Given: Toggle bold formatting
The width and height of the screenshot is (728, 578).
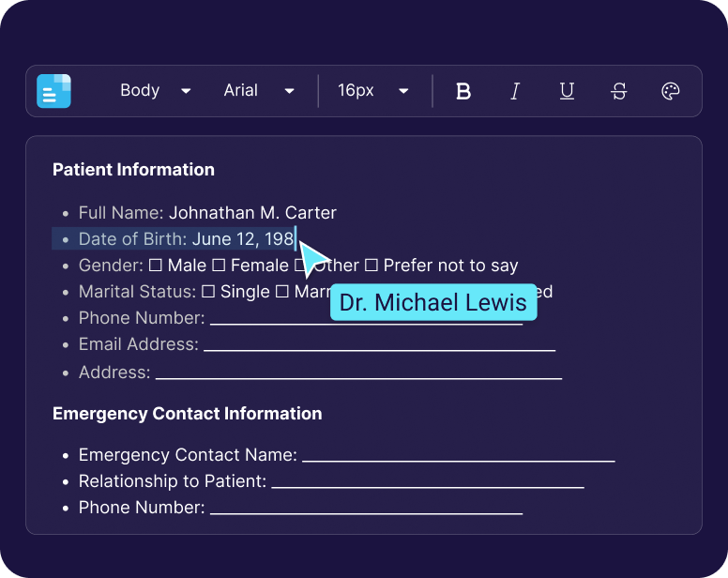Looking at the screenshot, I should (463, 91).
